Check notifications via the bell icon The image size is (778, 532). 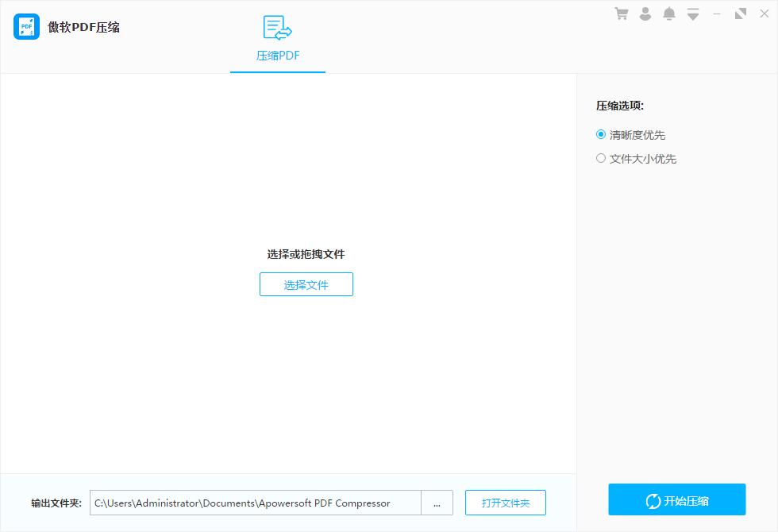click(669, 13)
